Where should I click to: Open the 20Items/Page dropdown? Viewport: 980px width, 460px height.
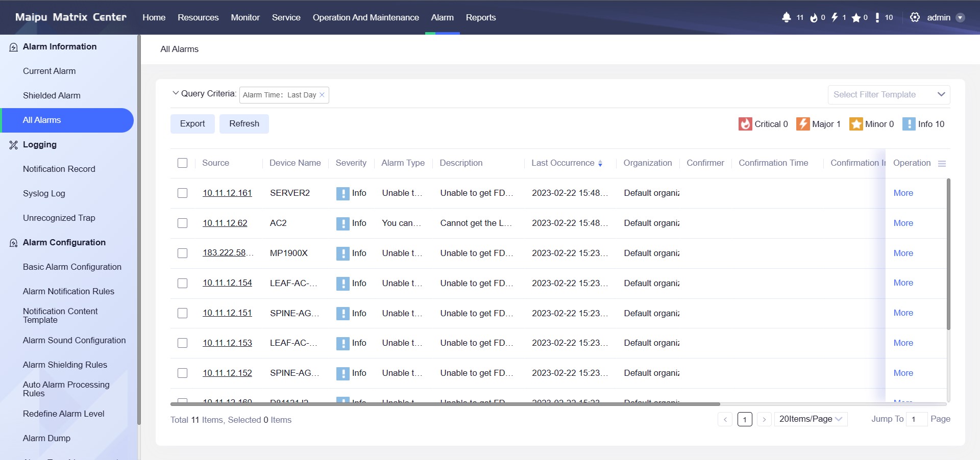click(x=811, y=419)
